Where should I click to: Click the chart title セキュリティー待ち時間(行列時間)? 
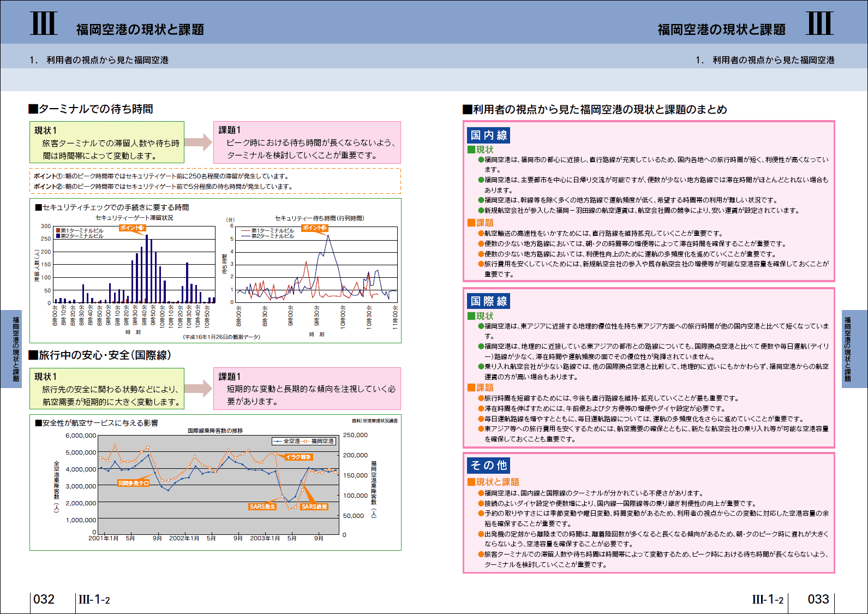tap(320, 218)
